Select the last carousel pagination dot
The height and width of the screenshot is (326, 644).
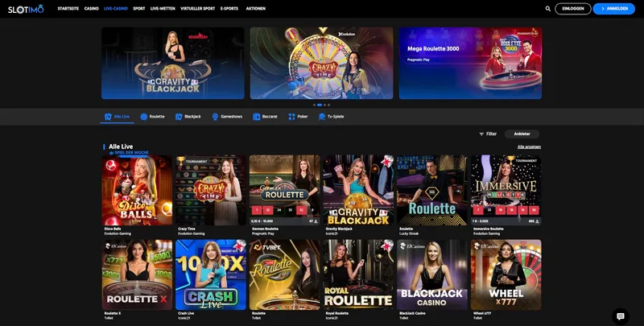(x=328, y=105)
